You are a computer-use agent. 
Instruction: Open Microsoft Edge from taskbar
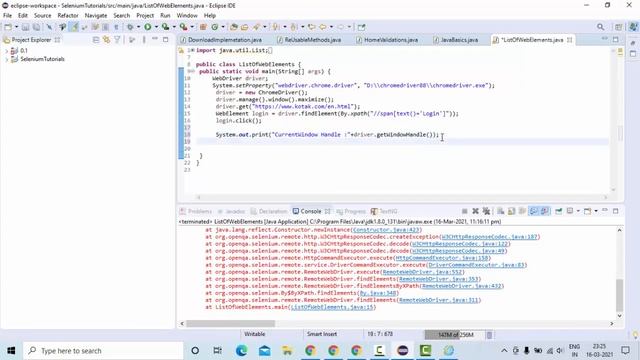tap(241, 351)
